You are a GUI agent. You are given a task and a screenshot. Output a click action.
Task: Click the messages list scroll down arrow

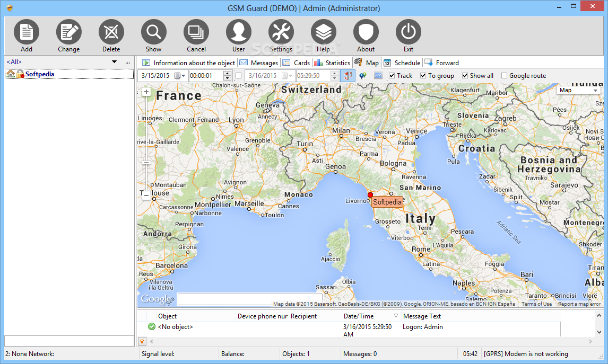coord(599,332)
